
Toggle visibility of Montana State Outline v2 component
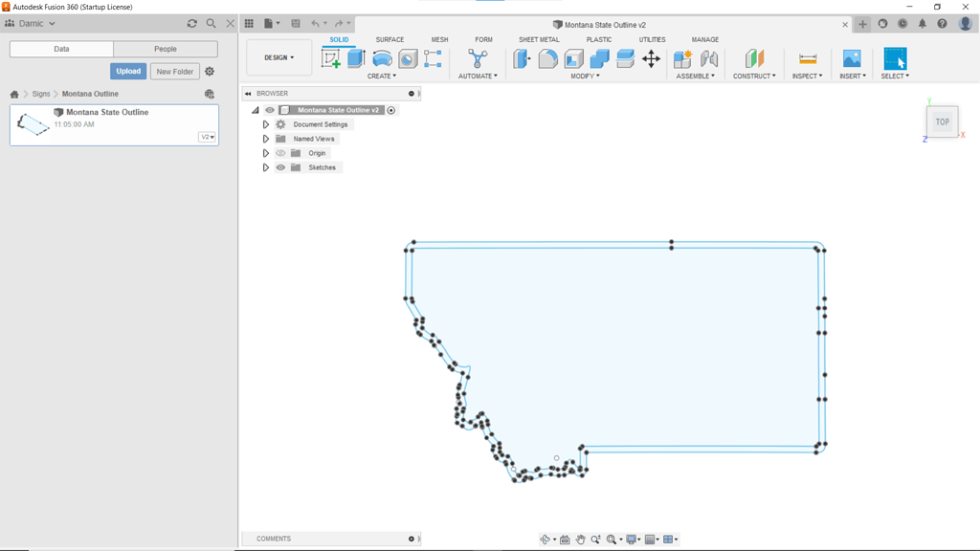[269, 109]
